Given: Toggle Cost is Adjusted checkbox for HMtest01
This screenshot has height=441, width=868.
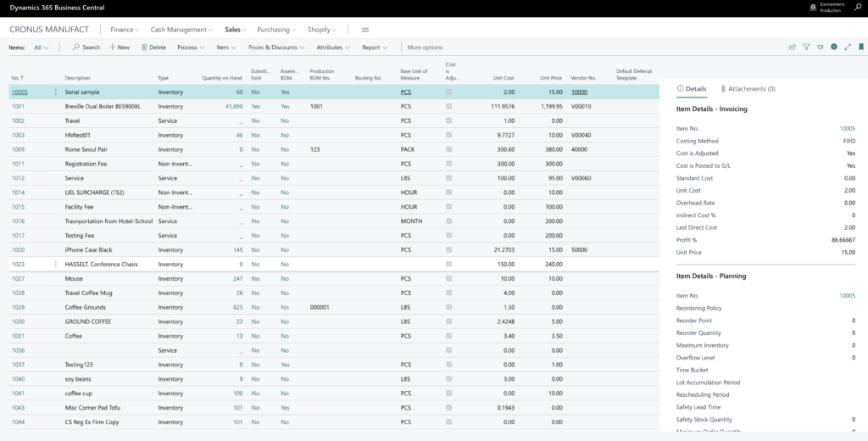Looking at the screenshot, I should (449, 135).
